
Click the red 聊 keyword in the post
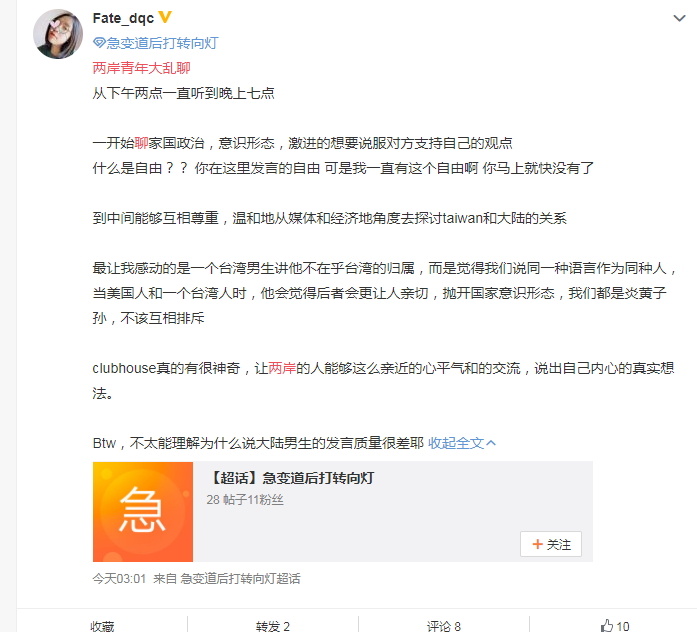(141, 143)
